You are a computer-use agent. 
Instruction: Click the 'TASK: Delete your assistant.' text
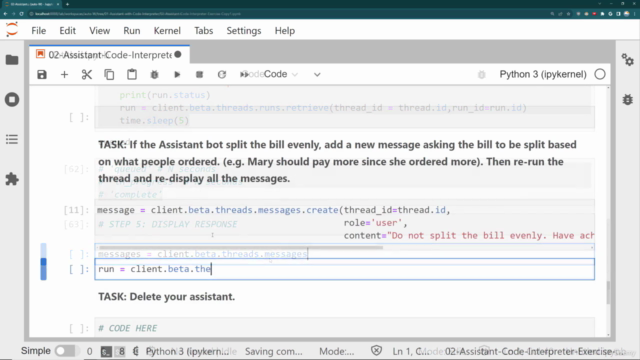click(167, 297)
